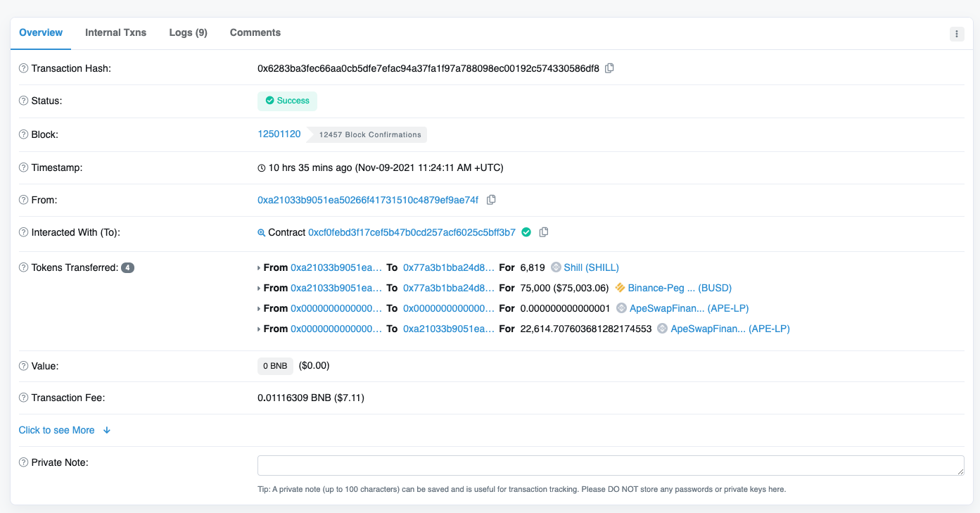Open the Logs (9) tab
Image resolution: width=980 pixels, height=513 pixels.
coord(188,32)
